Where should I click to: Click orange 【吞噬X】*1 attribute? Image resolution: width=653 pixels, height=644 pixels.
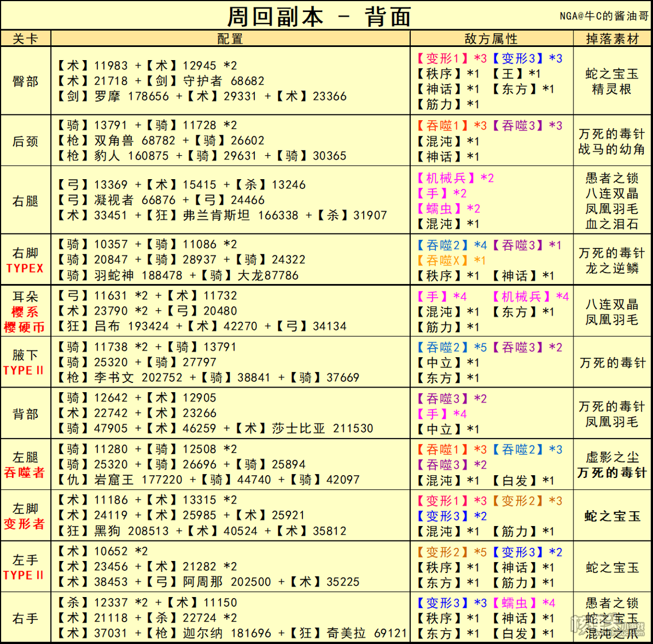coord(452,260)
